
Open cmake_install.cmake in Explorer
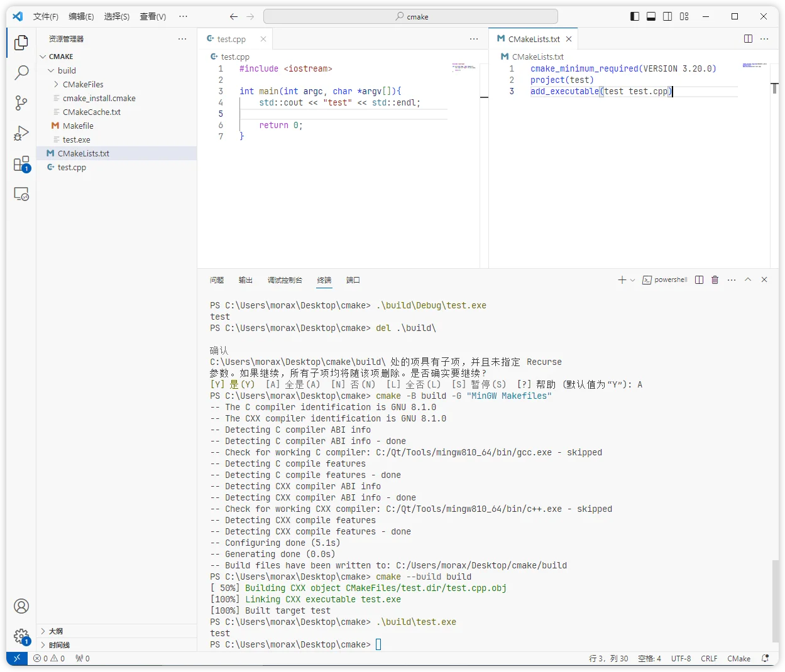click(99, 98)
